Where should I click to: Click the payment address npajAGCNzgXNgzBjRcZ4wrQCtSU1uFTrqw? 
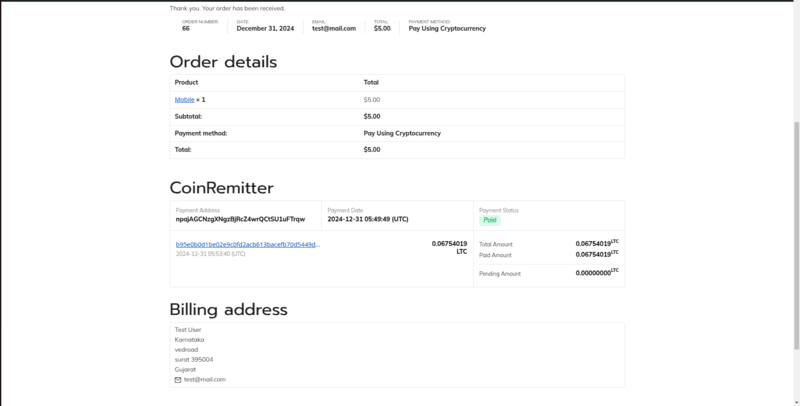click(x=240, y=219)
